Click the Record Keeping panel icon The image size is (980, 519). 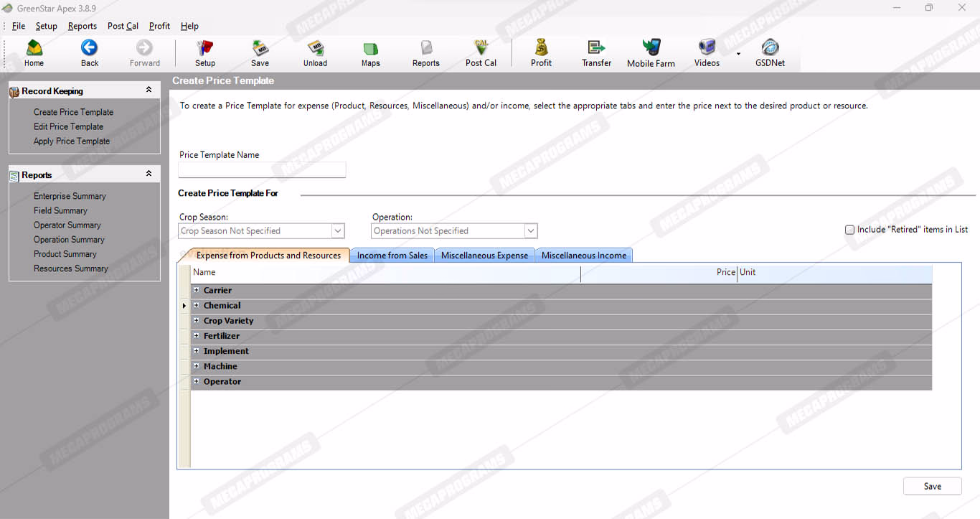tap(14, 92)
